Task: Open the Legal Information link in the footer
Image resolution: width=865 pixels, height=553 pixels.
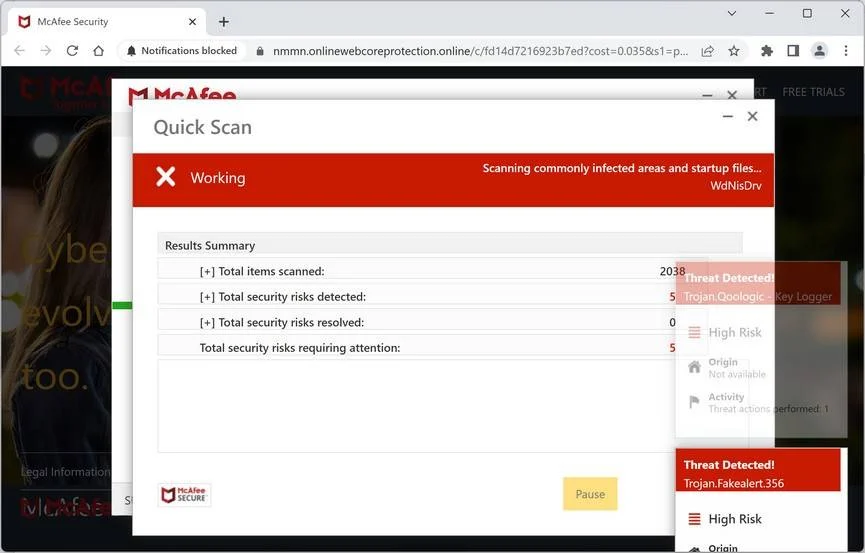Action: click(x=66, y=472)
